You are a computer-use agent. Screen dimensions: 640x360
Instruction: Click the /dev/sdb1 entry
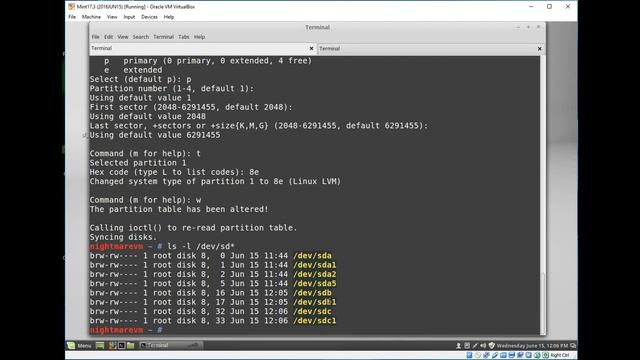tap(315, 302)
